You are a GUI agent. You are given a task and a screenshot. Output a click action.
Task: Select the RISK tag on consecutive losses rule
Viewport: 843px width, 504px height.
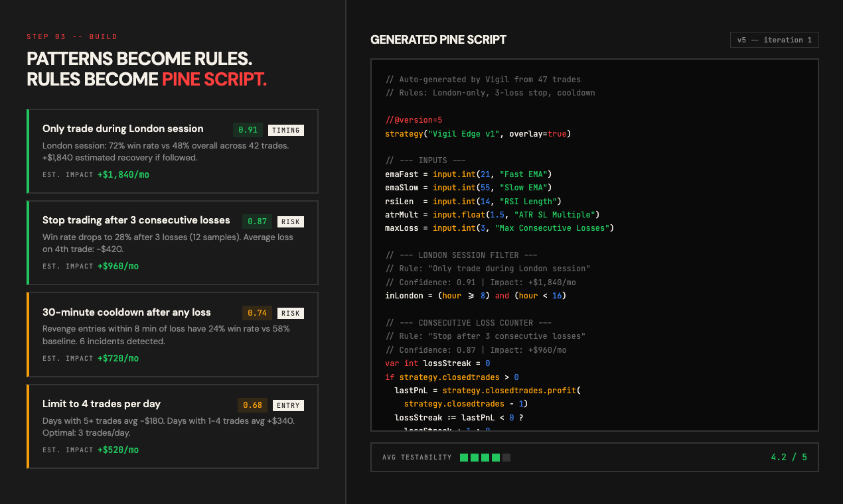tap(291, 221)
